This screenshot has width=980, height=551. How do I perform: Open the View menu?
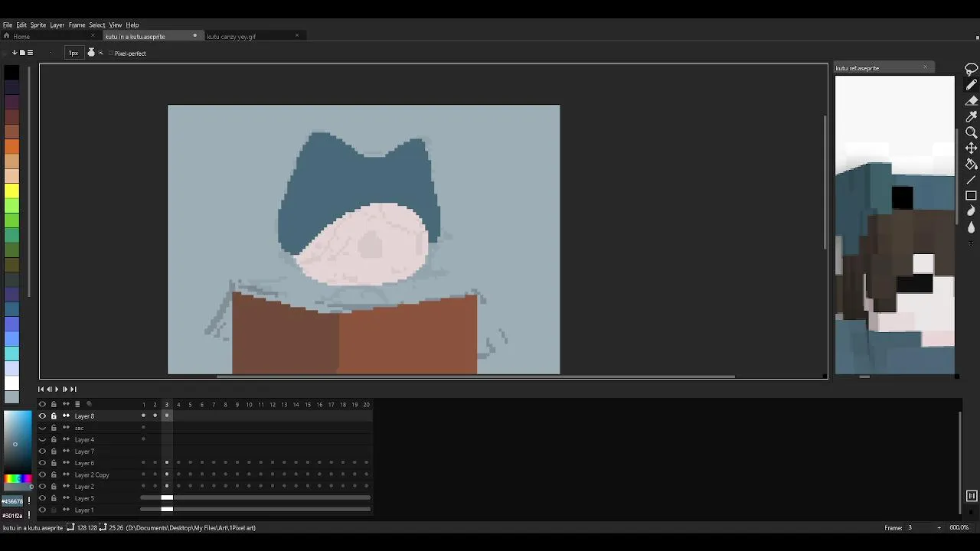[115, 25]
